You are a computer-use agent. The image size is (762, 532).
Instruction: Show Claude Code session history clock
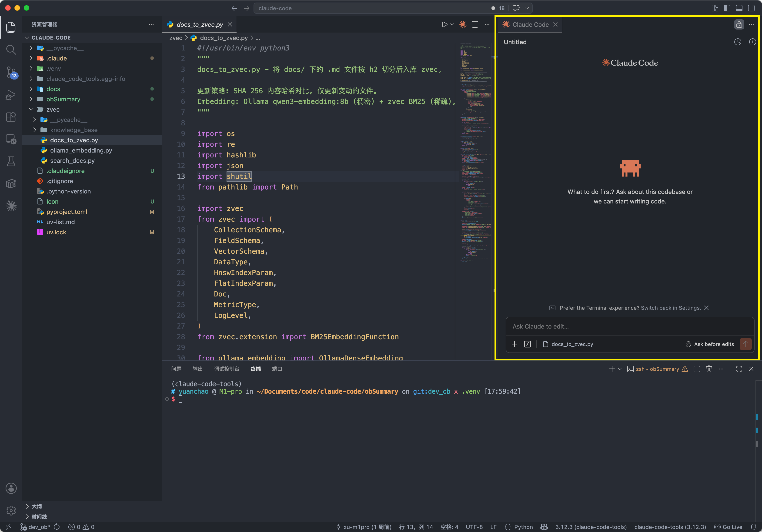click(737, 42)
